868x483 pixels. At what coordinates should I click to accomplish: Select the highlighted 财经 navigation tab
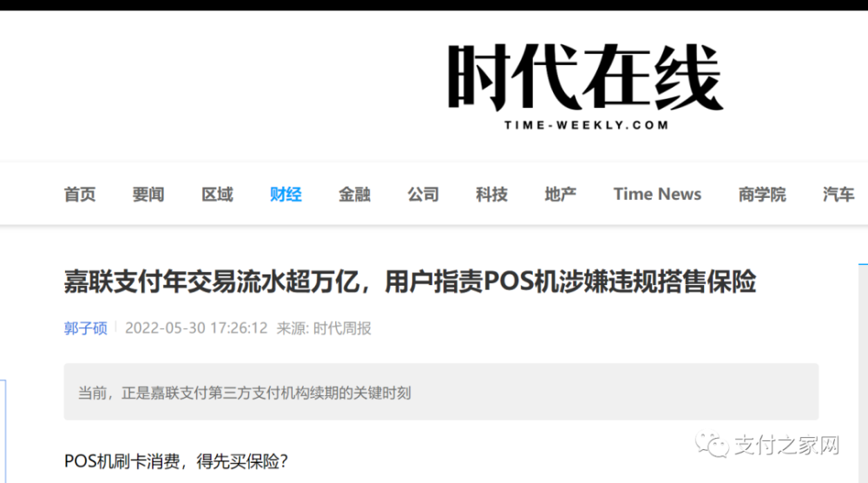286,195
